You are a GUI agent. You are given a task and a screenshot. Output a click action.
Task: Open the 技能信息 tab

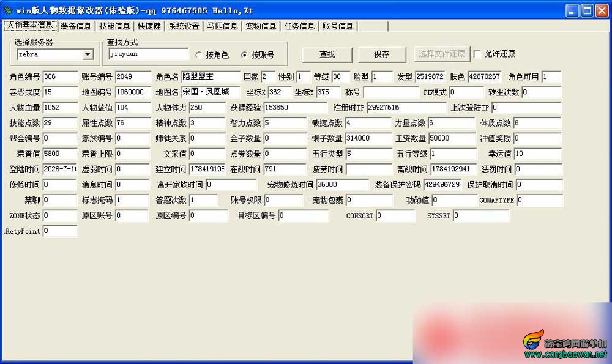[x=114, y=26]
